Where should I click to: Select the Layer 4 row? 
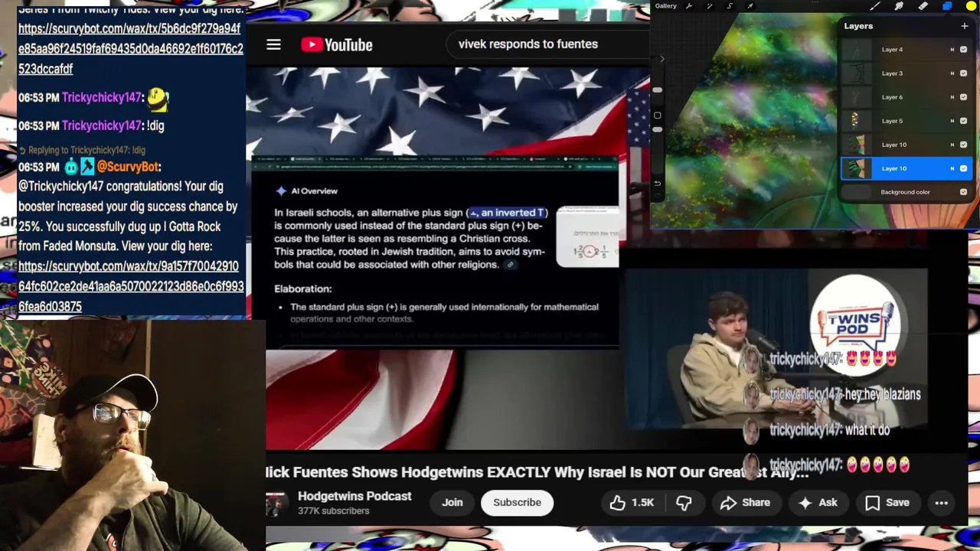coord(906,50)
